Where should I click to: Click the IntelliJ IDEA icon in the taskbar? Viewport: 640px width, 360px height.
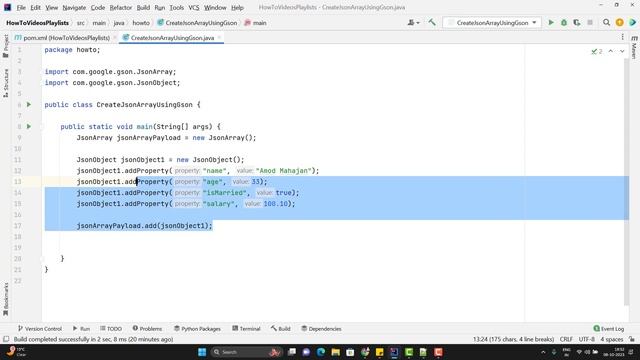[394, 352]
